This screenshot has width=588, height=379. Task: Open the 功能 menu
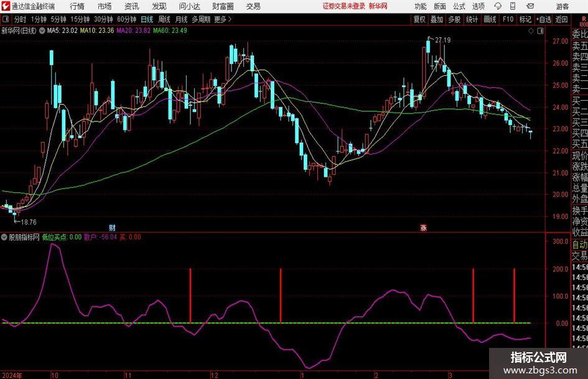421,6
